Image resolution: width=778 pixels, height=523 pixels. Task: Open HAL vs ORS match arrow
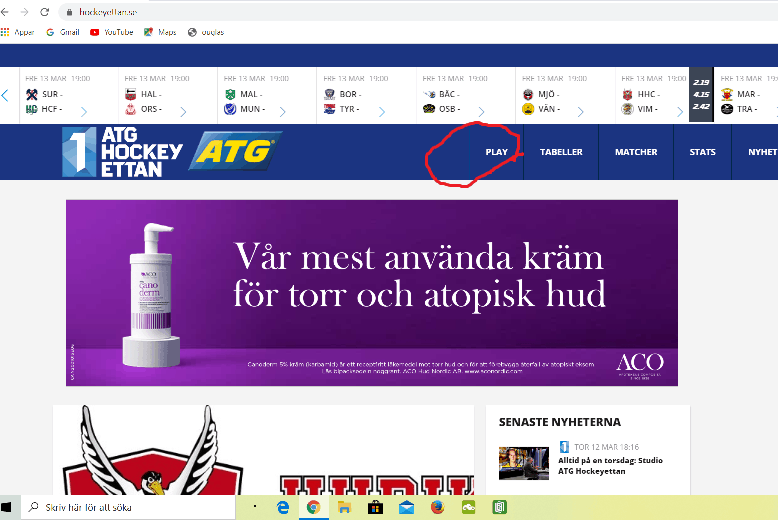coord(183,112)
